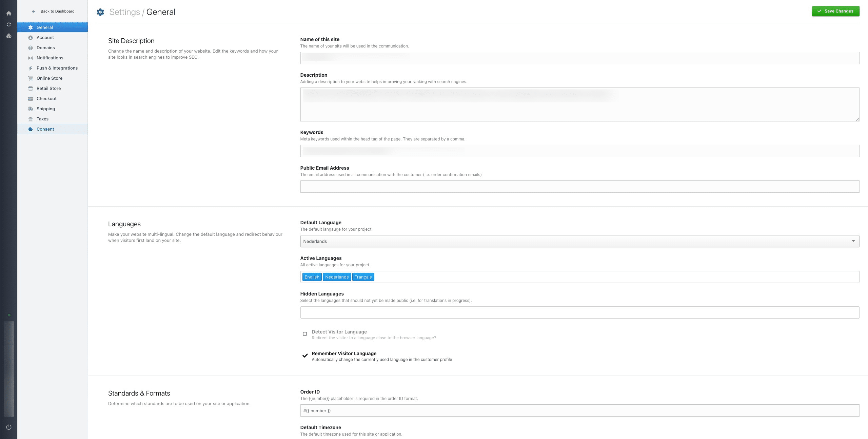Open the Active Languages multi-select field
Viewport: 868px width, 439px height.
pos(610,277)
